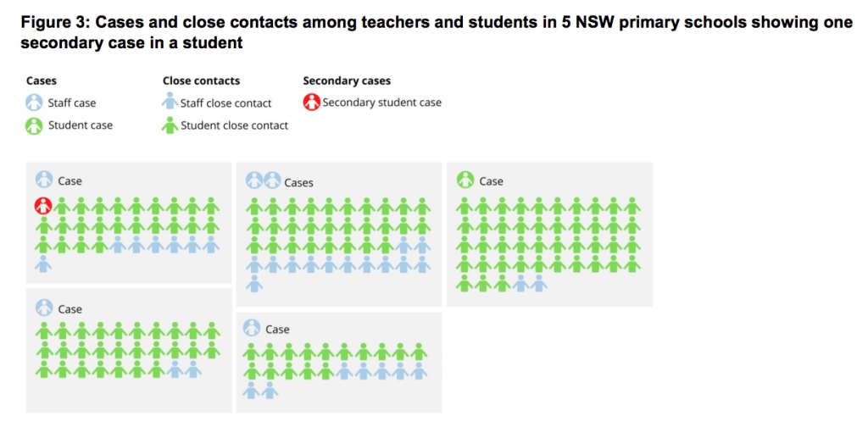
Task: Click the staff case icon above the red figure's panel
Action: pyautogui.click(x=43, y=180)
